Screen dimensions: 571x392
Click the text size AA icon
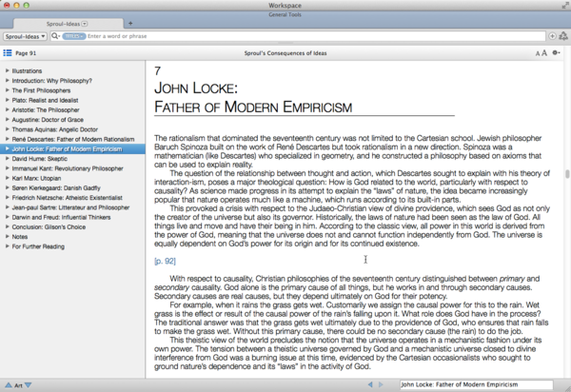(541, 53)
